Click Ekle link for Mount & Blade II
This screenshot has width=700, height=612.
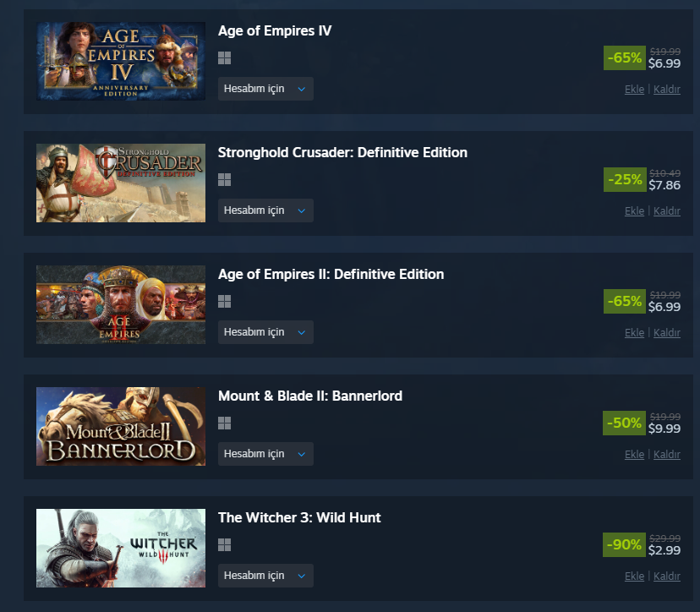(x=634, y=455)
